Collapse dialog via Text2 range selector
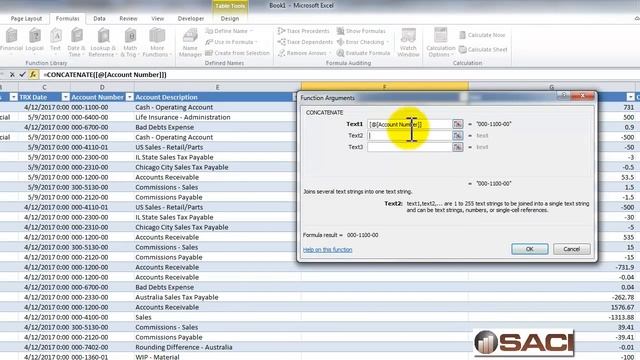 pyautogui.click(x=458, y=136)
